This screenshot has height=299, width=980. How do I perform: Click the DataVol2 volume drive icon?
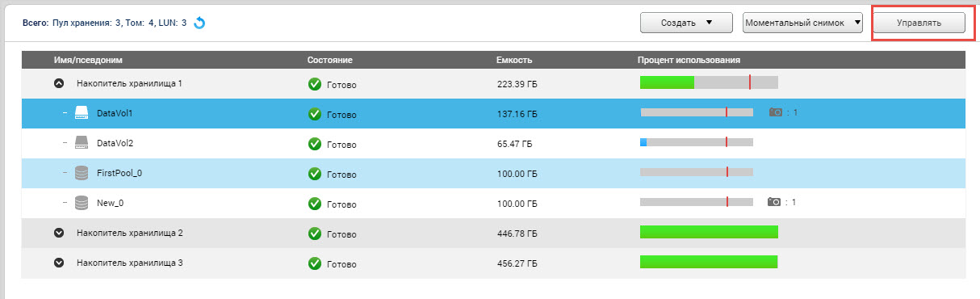pos(82,142)
